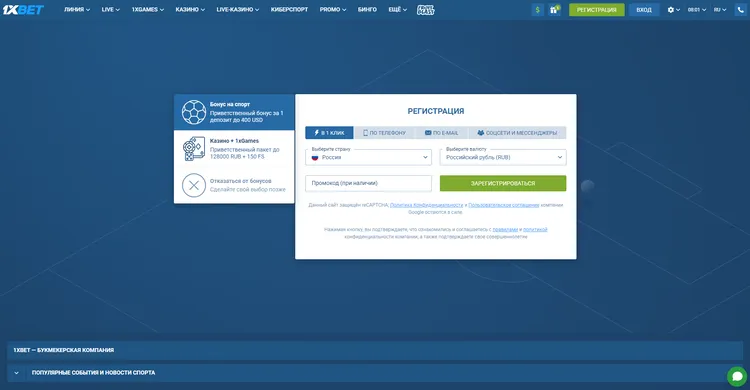Select the casino cards and chips bonus

coord(194,148)
